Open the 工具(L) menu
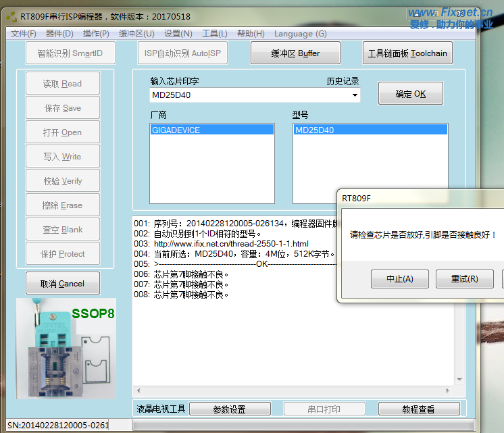Viewport: 504px width, 433px height. coord(215,34)
